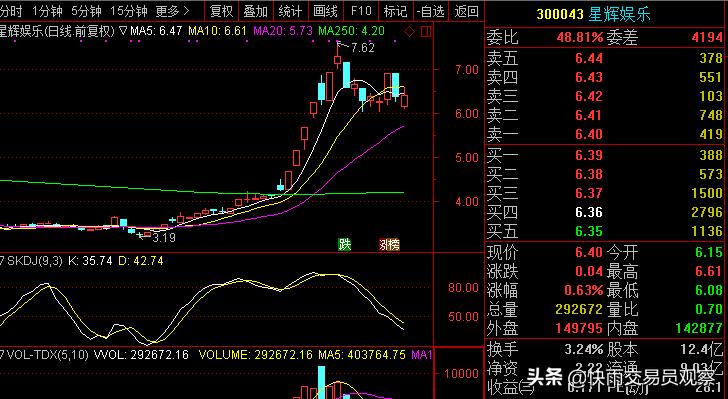Click the 3.19 low price label

[164, 238]
